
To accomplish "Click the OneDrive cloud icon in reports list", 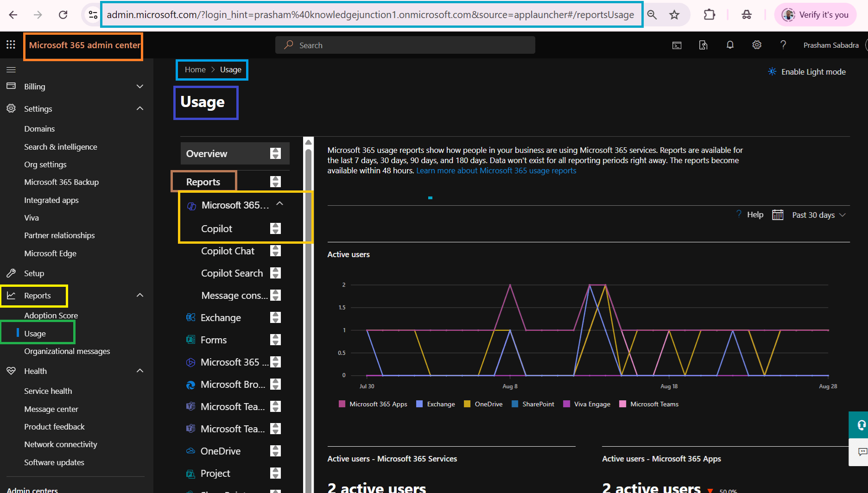I will (190, 450).
